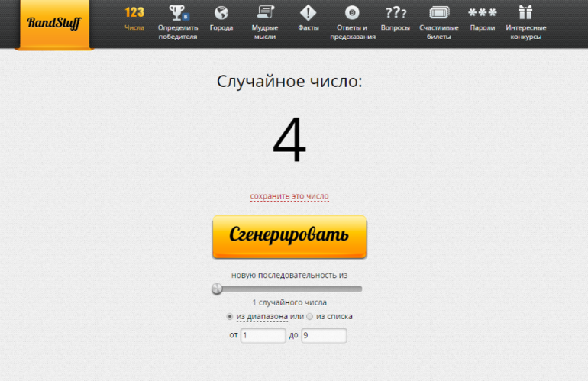Click the question marks Вопросы icon
588x381 pixels.
(396, 13)
